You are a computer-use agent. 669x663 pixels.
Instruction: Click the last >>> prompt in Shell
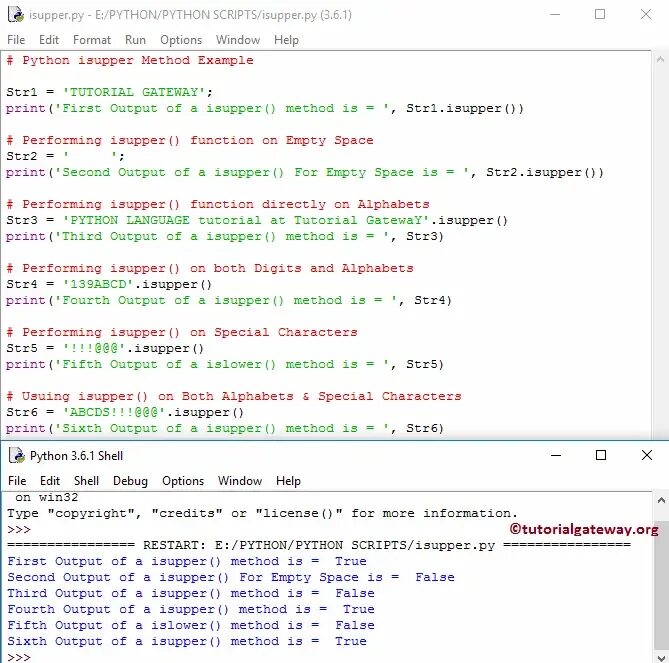(19, 657)
